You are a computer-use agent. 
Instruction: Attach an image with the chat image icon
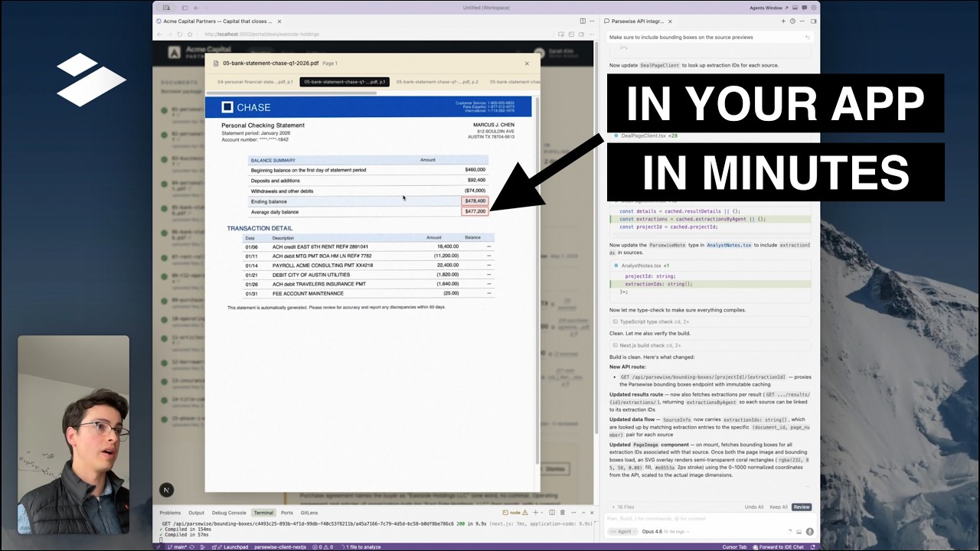799,531
